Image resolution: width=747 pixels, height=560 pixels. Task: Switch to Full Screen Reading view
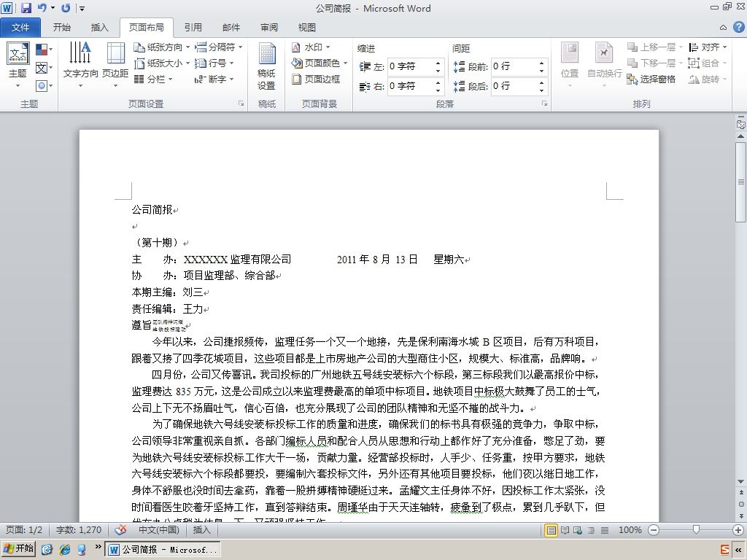(x=565, y=530)
